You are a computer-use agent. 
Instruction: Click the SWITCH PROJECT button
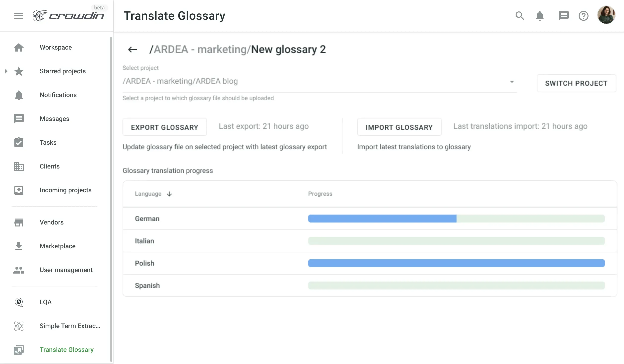[x=576, y=83]
